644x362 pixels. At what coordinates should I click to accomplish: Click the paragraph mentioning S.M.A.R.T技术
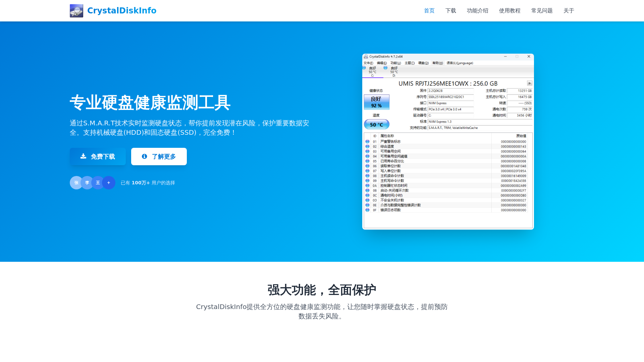tap(190, 128)
